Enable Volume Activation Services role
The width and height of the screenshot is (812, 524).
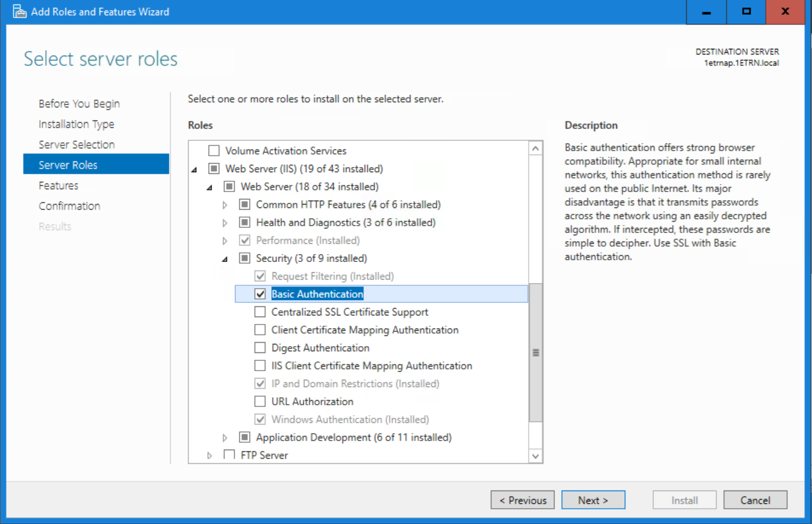tap(214, 151)
